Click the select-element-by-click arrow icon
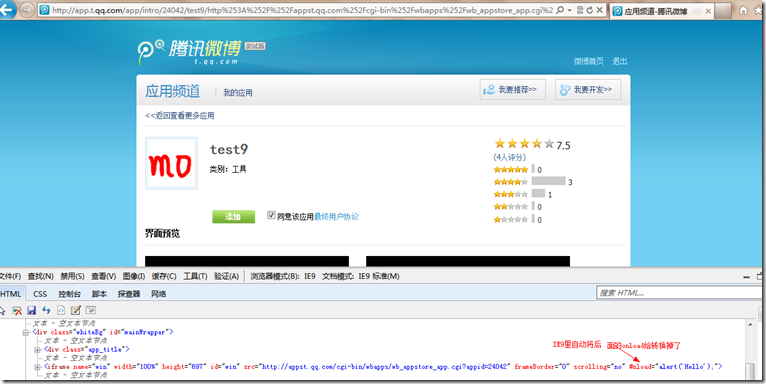Screen dimensions: 766x384 point(2,310)
